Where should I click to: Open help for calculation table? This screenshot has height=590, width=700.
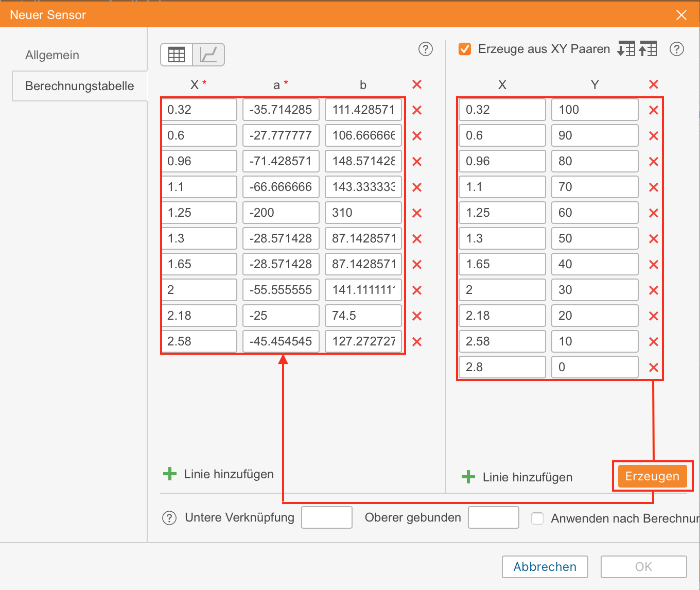click(x=425, y=49)
